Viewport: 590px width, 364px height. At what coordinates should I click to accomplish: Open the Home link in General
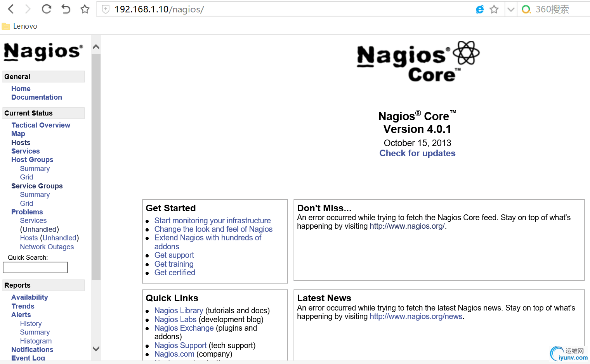pos(21,89)
